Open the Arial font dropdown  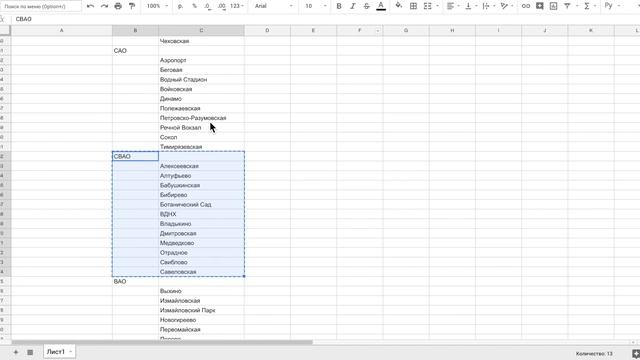[x=273, y=6]
